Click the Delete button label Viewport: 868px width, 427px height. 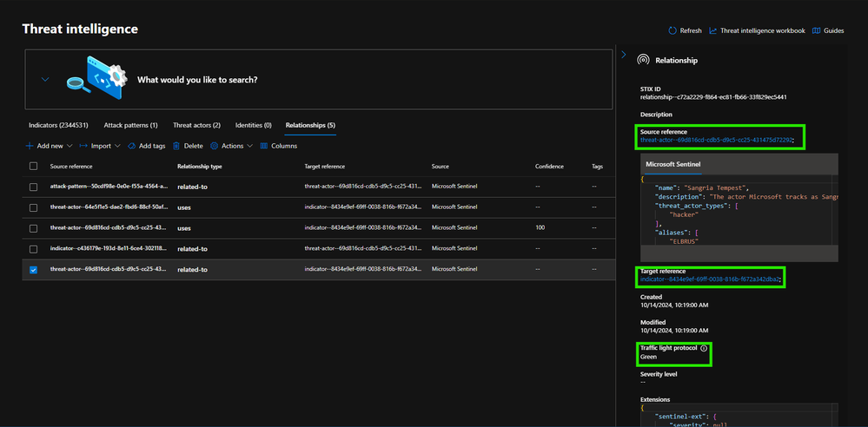(x=193, y=146)
